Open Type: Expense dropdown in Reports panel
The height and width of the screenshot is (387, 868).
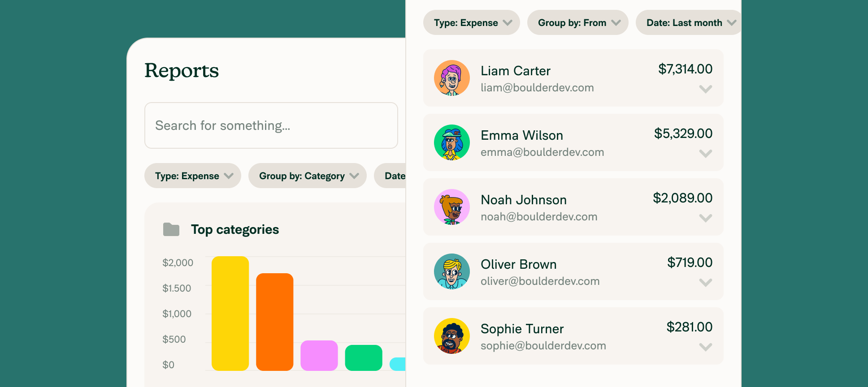pos(193,176)
